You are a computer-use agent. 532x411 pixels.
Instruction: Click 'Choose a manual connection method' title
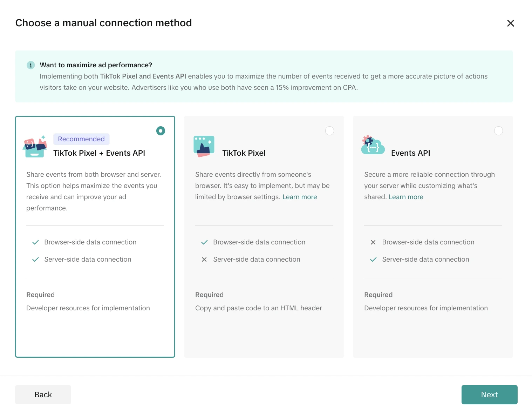(104, 23)
